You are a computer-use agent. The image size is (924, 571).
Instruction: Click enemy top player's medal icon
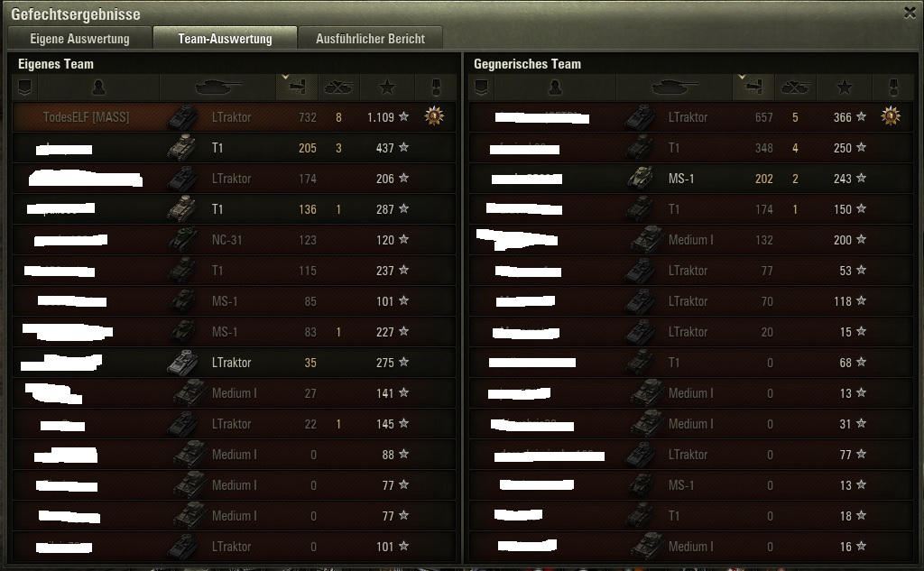click(891, 116)
